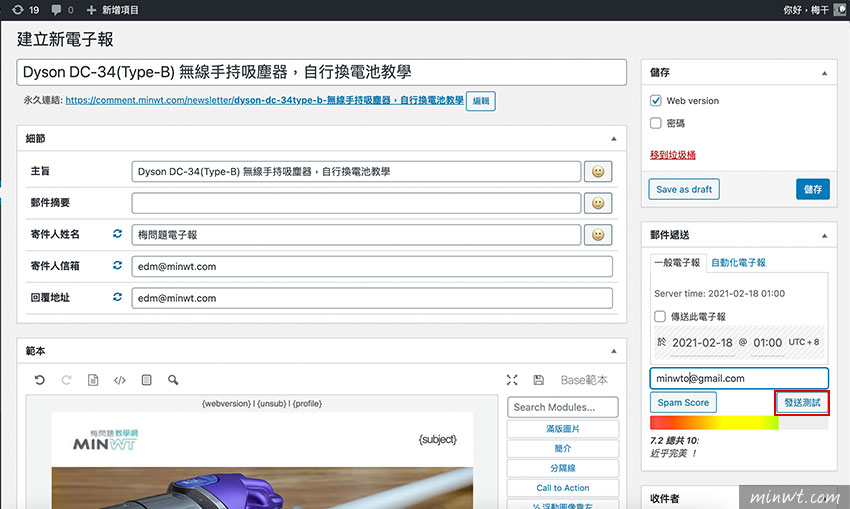Click the Spam Score button
850x509 pixels.
click(683, 403)
